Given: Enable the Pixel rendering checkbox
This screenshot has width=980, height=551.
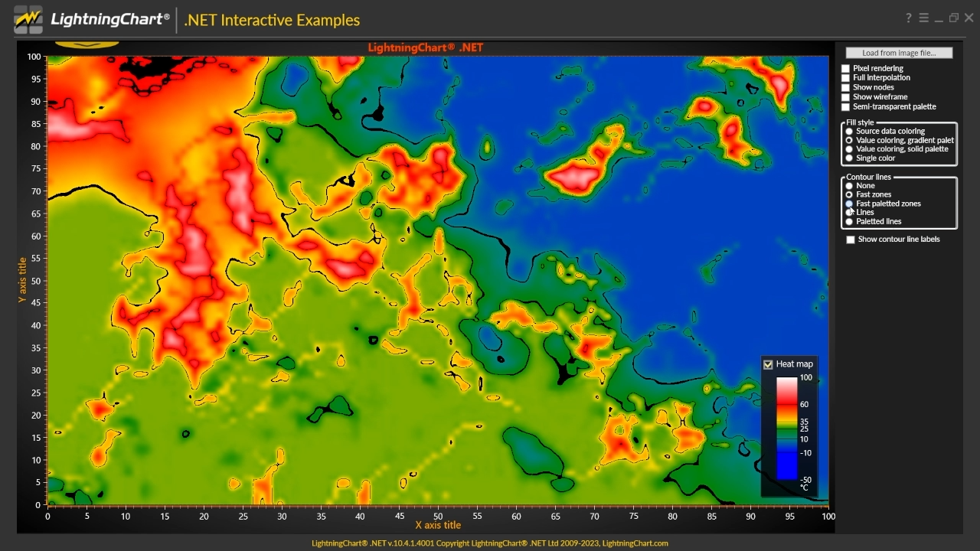Looking at the screenshot, I should pos(846,69).
